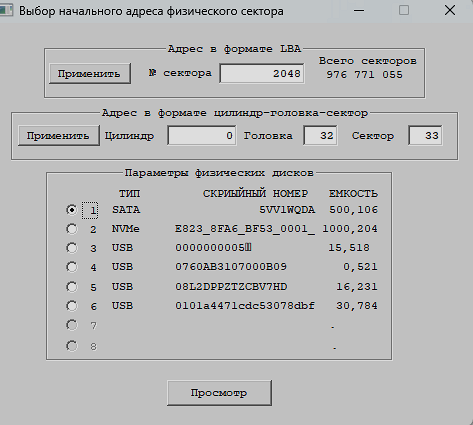Click the greyed-out maximize button
473x425 pixels.
coord(404,10)
